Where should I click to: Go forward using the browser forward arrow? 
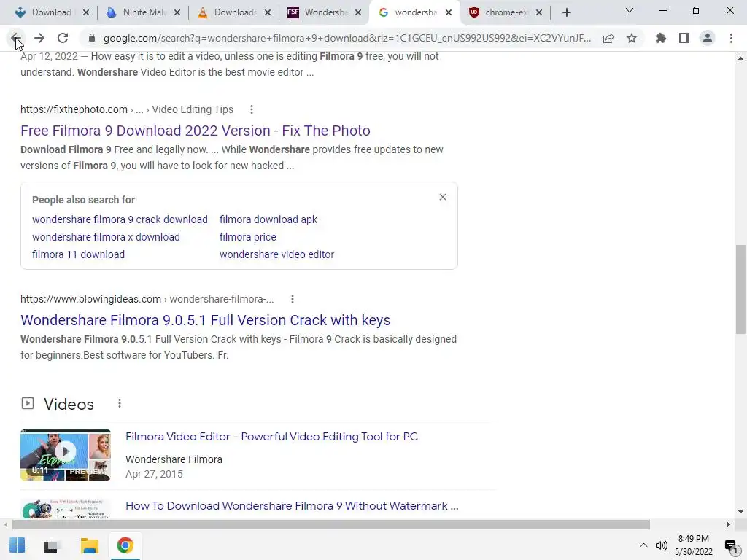pos(39,38)
